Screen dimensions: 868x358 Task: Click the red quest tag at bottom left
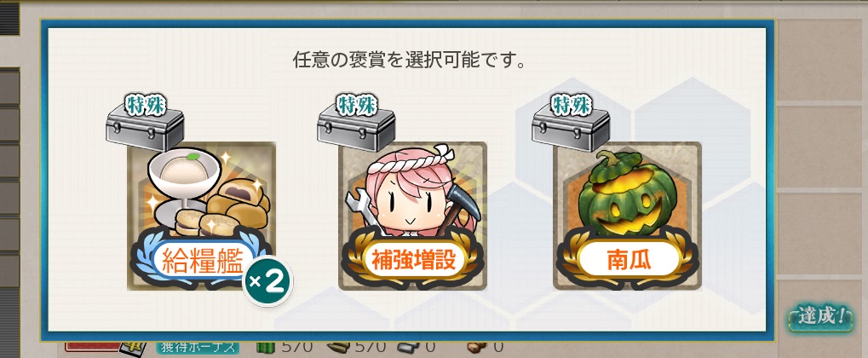[93, 346]
